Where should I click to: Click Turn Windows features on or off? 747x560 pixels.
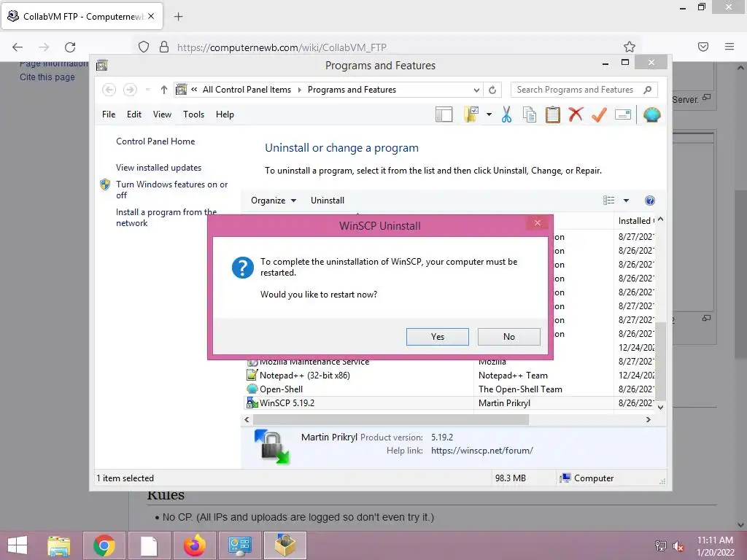(171, 190)
